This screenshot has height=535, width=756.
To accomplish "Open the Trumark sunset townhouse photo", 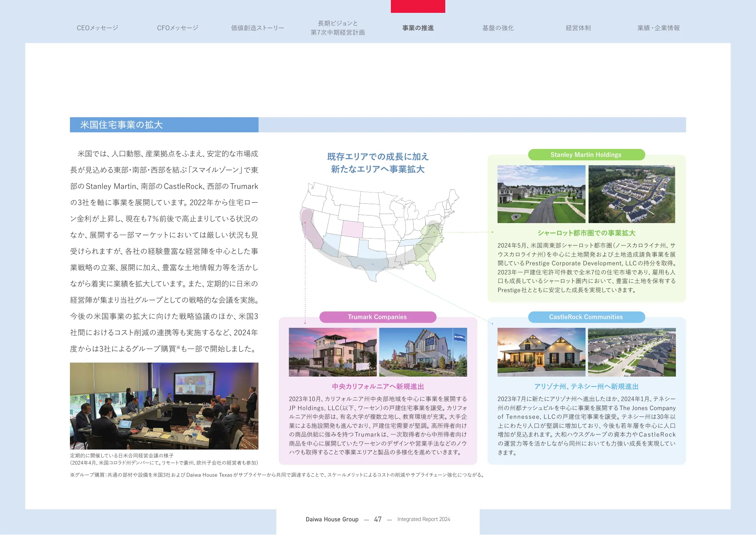I will click(x=333, y=352).
